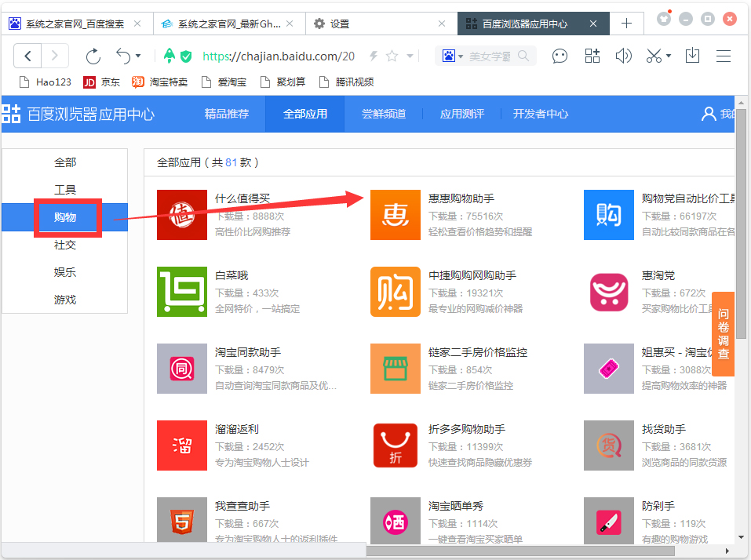Select the 娱乐 category in sidebar
Viewport: 751px width, 560px height.
click(65, 272)
